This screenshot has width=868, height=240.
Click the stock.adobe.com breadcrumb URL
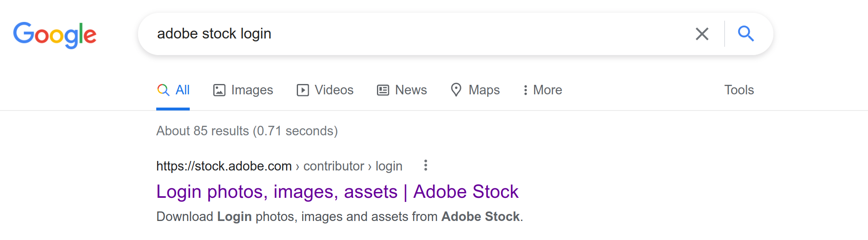point(223,166)
